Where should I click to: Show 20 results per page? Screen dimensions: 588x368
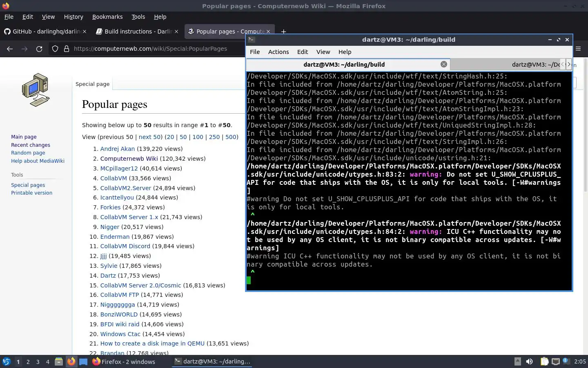[170, 137]
